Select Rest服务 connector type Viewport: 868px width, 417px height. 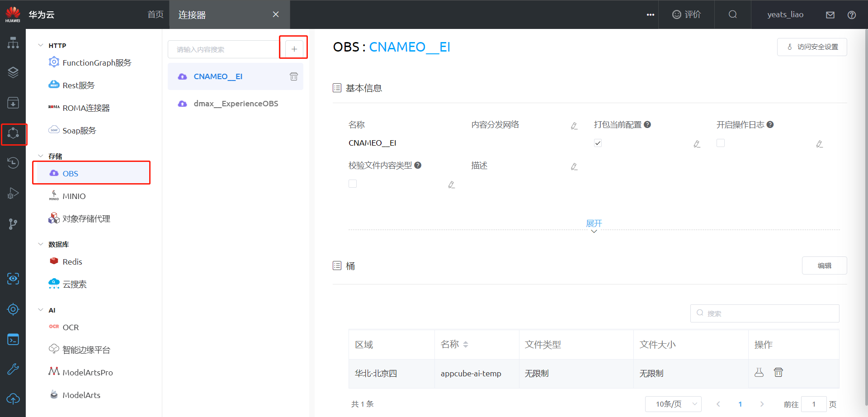71,85
